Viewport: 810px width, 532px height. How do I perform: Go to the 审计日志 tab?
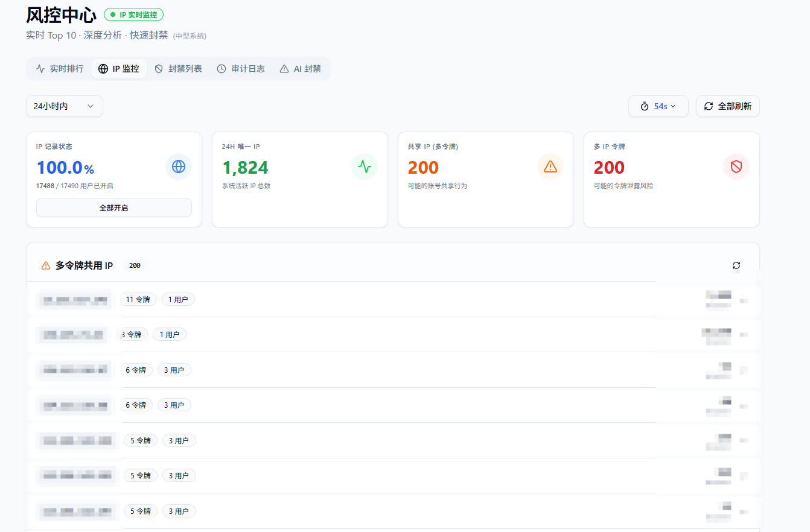241,69
